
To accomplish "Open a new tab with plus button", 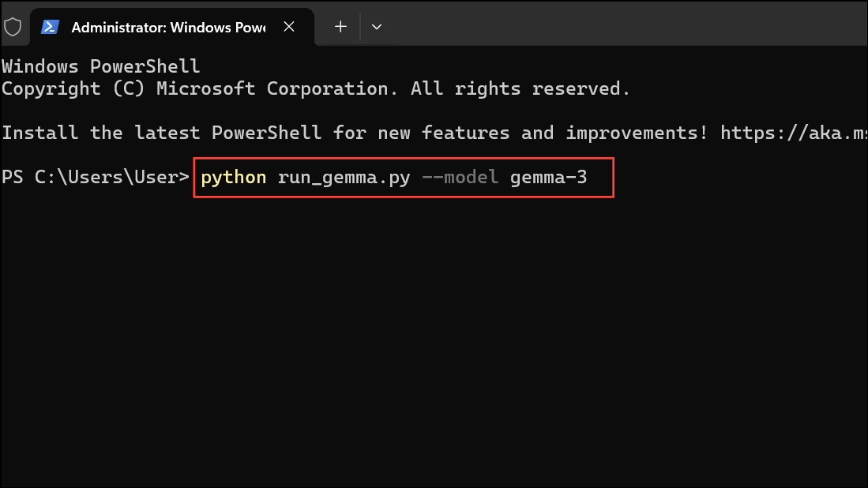I will pyautogui.click(x=340, y=27).
